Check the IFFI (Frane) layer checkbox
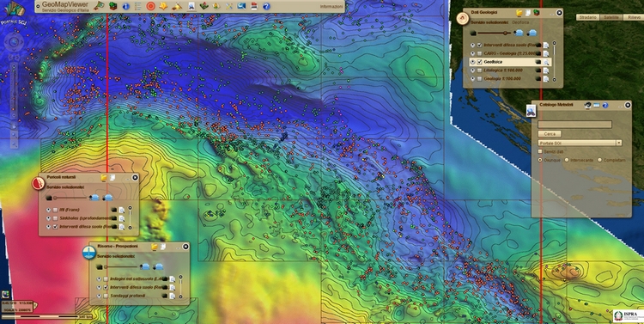644x324 pixels. pyautogui.click(x=55, y=210)
